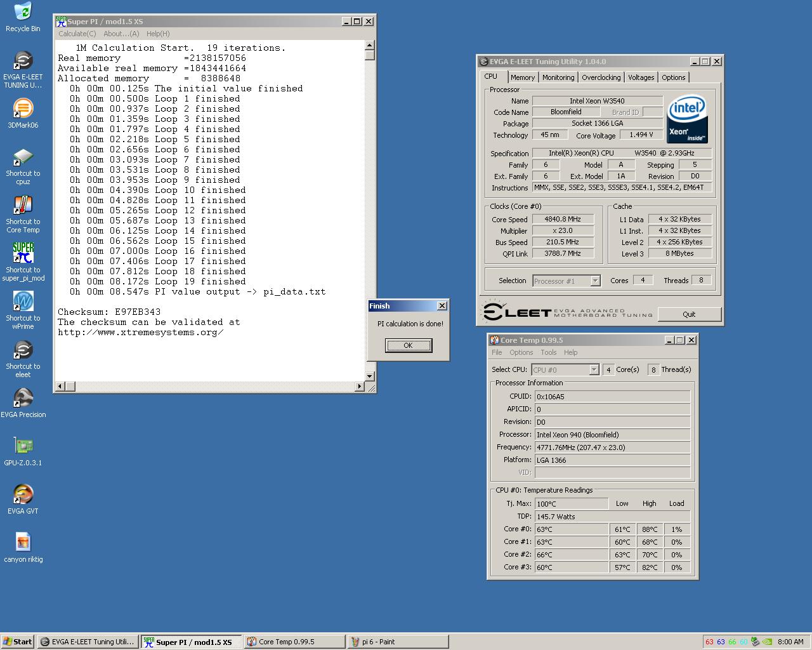Click the NVIDIA tray icon
Image resolution: width=812 pixels, height=650 pixels.
pos(766,642)
